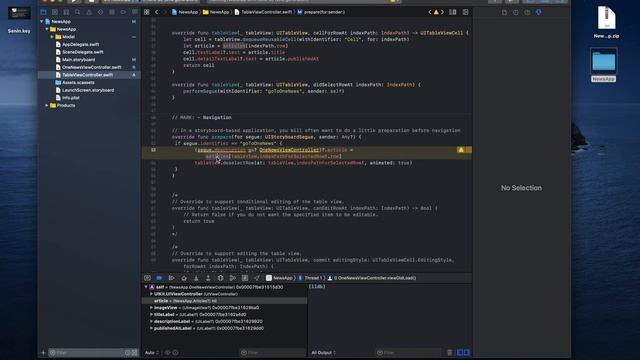Open the related items grid menu

pyautogui.click(x=147, y=12)
